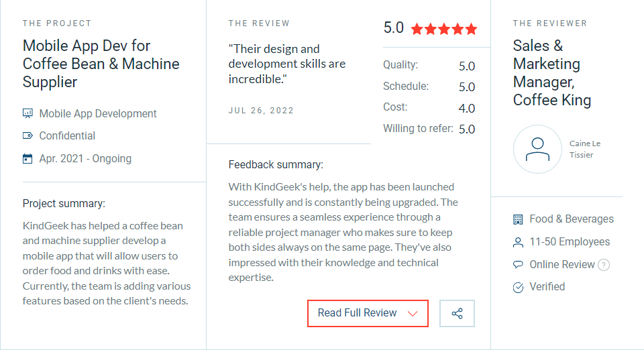Click the Mobile App Development service label
644x350 pixels.
[98, 114]
